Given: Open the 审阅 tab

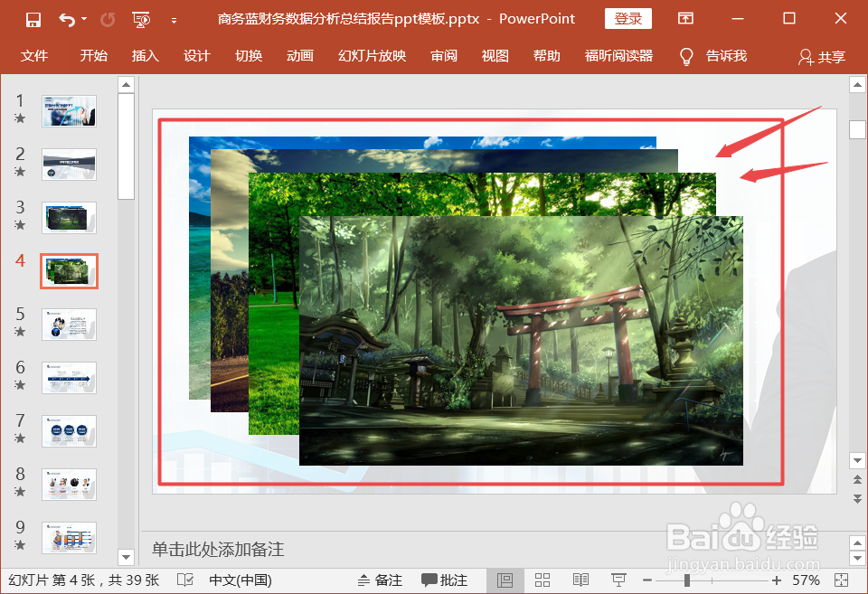Looking at the screenshot, I should pos(444,56).
